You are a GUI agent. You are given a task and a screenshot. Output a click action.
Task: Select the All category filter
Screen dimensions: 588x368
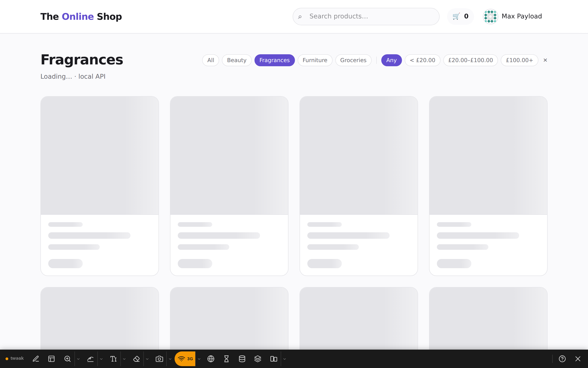[211, 60]
